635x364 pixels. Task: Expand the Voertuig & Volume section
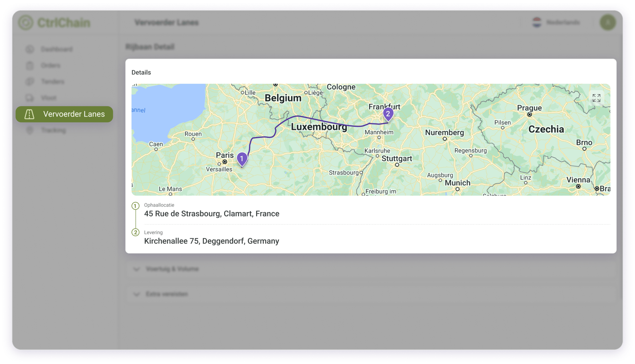(371, 269)
